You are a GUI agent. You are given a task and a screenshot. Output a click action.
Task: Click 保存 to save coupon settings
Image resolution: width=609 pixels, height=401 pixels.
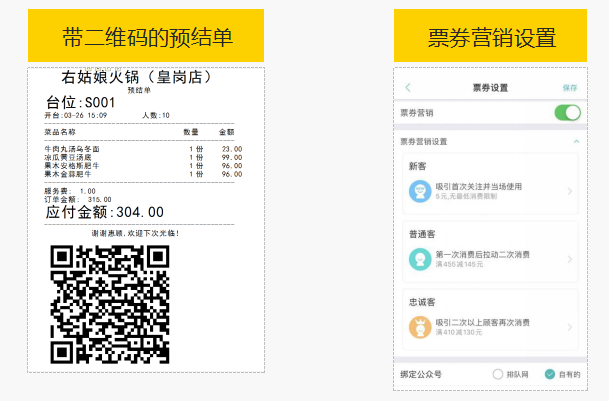point(569,88)
